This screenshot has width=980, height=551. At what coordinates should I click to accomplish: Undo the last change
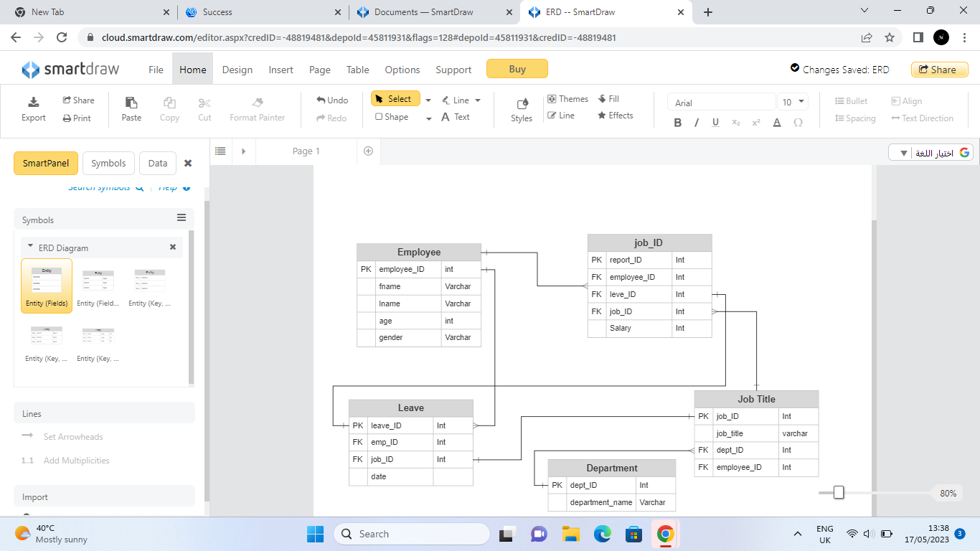point(332,100)
